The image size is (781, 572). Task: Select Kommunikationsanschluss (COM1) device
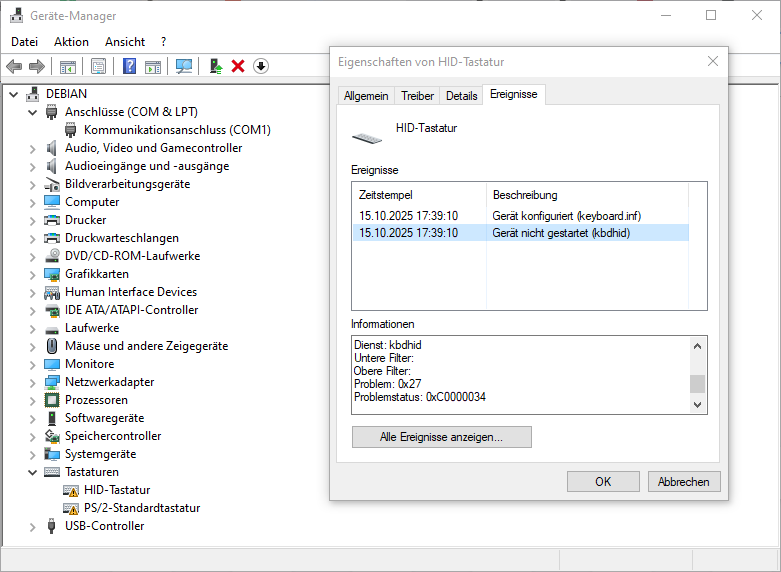click(176, 130)
